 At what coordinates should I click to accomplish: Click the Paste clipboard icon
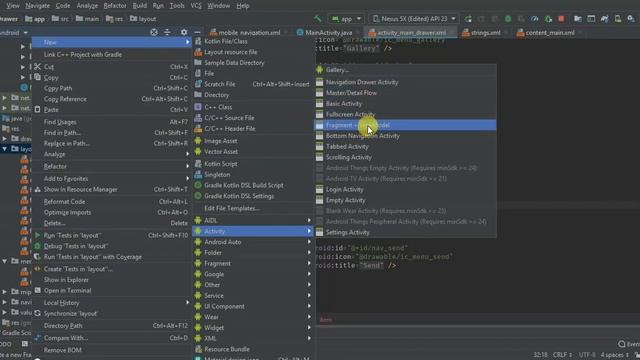[x=38, y=109]
